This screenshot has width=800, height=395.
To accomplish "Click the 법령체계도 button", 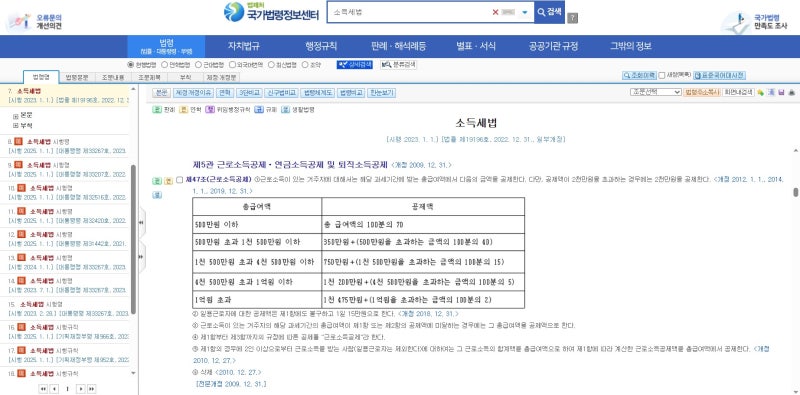I will (317, 93).
